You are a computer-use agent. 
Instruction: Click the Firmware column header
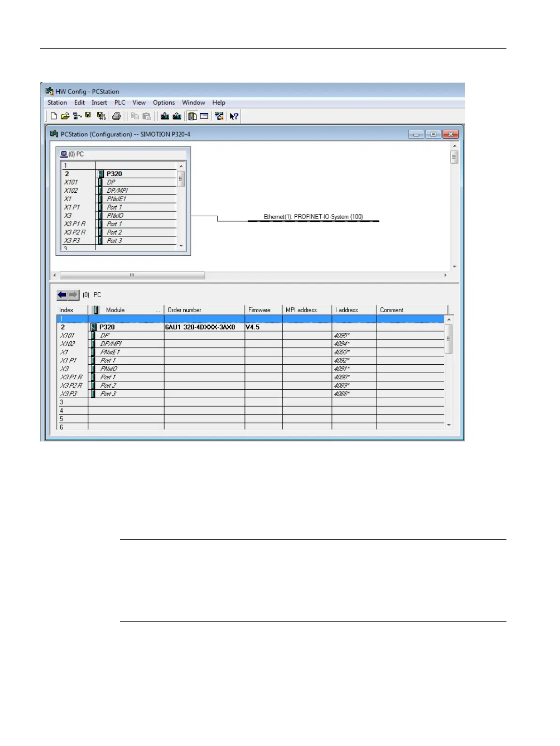point(263,310)
